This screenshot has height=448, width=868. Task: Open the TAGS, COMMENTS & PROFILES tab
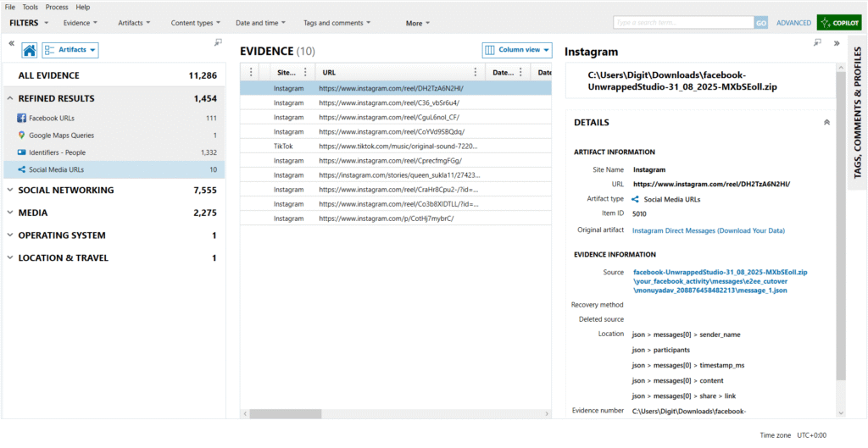coord(858,113)
